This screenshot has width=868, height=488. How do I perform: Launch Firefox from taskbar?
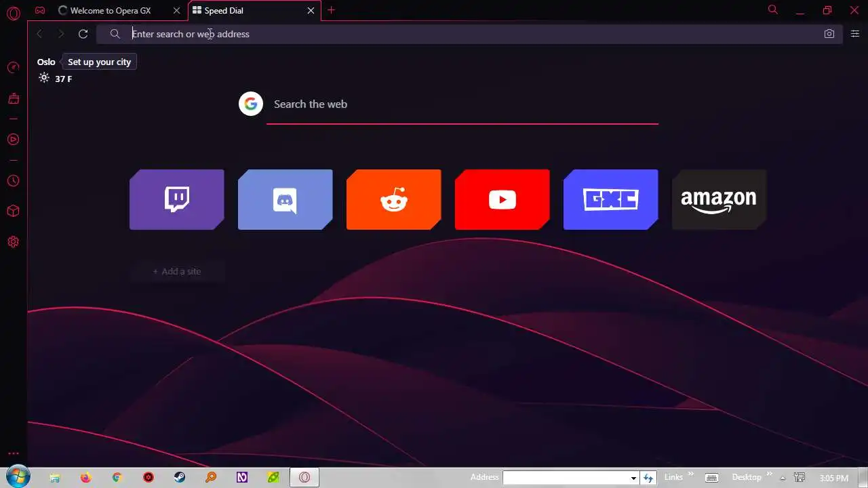click(x=85, y=477)
